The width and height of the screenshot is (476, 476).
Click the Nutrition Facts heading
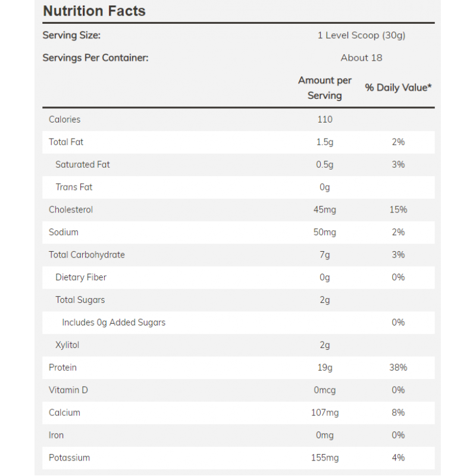point(94,11)
